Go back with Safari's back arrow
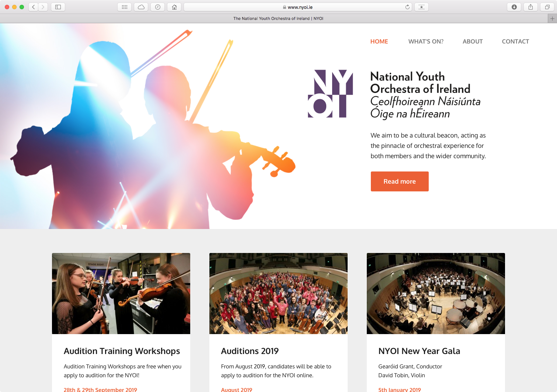This screenshot has width=557, height=392. pos(34,7)
